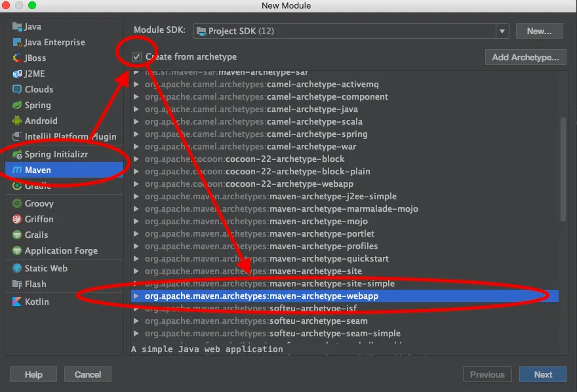Select the Flash icon
This screenshot has width=577, height=392.
coord(17,284)
